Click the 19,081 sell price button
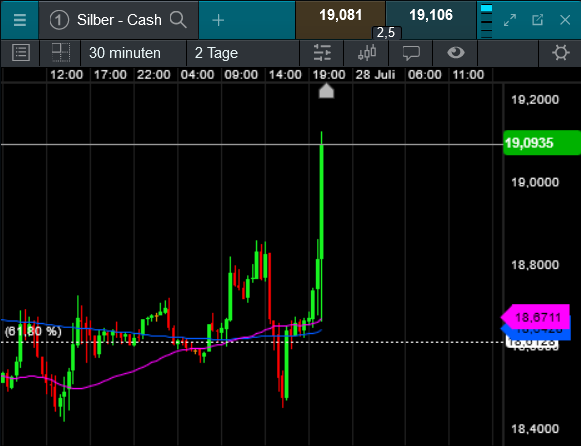Viewport: 581px width, 446px height. (340, 20)
